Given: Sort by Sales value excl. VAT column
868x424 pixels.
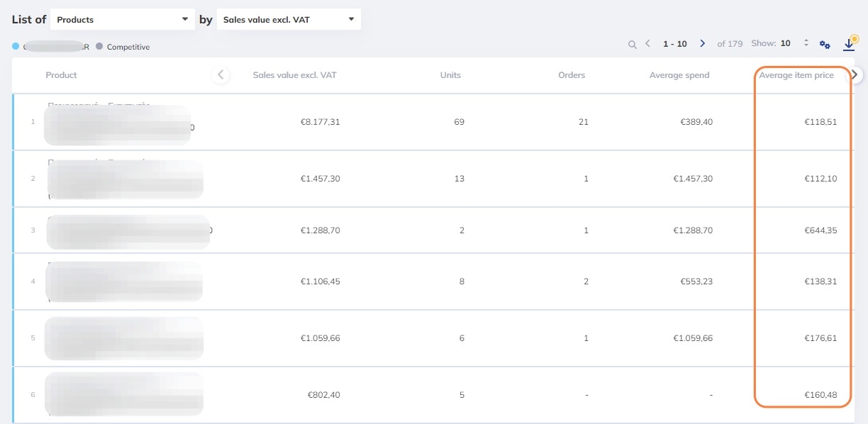Looking at the screenshot, I should coord(294,75).
